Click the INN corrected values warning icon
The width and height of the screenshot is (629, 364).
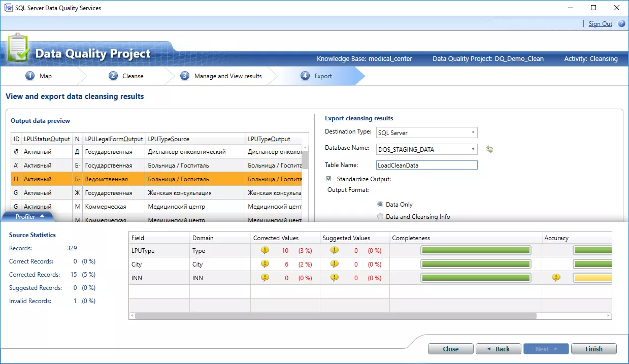[264, 278]
